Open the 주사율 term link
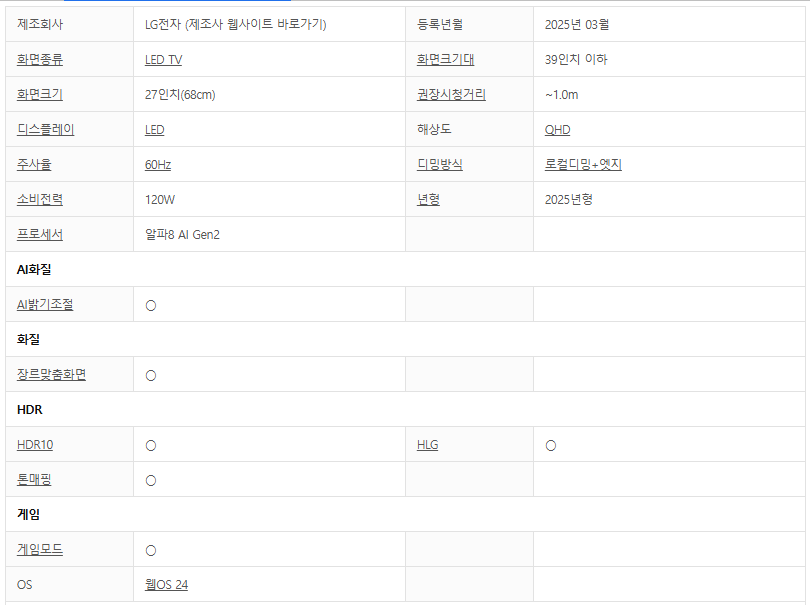The image size is (810, 605). (34, 165)
